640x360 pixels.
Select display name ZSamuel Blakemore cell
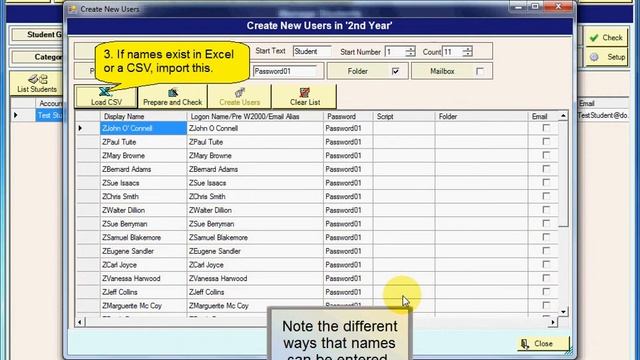click(x=143, y=238)
